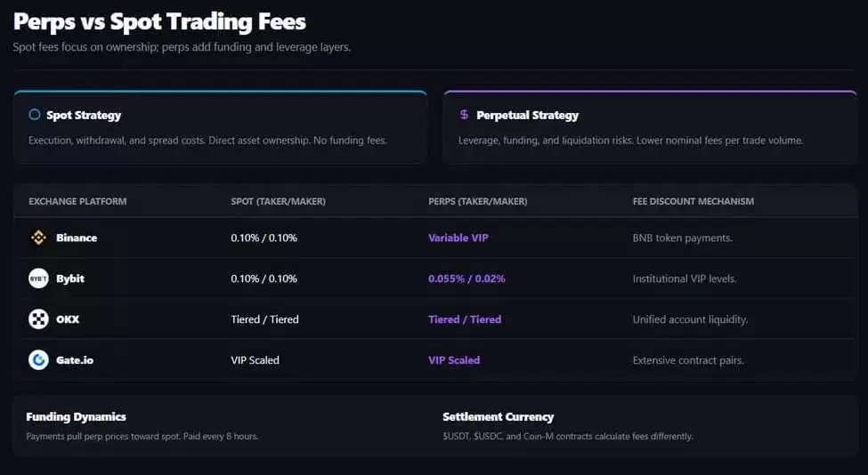Click the Exchange Platform column header
The image size is (868, 475).
[x=77, y=201]
